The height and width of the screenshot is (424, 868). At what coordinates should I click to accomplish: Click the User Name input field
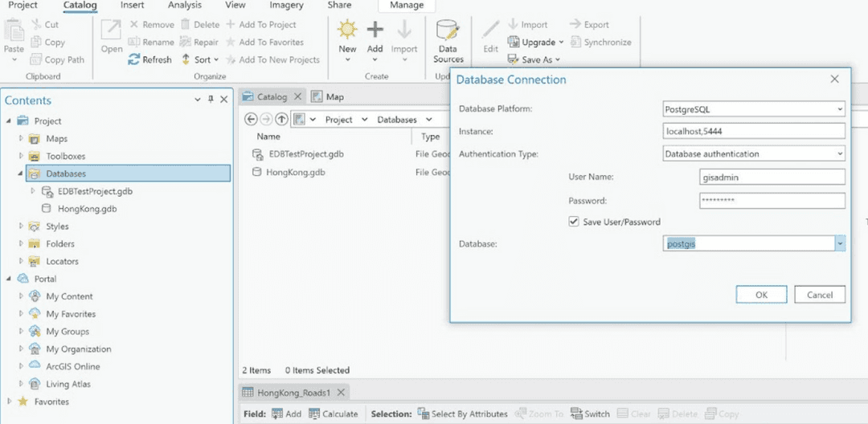[772, 177]
